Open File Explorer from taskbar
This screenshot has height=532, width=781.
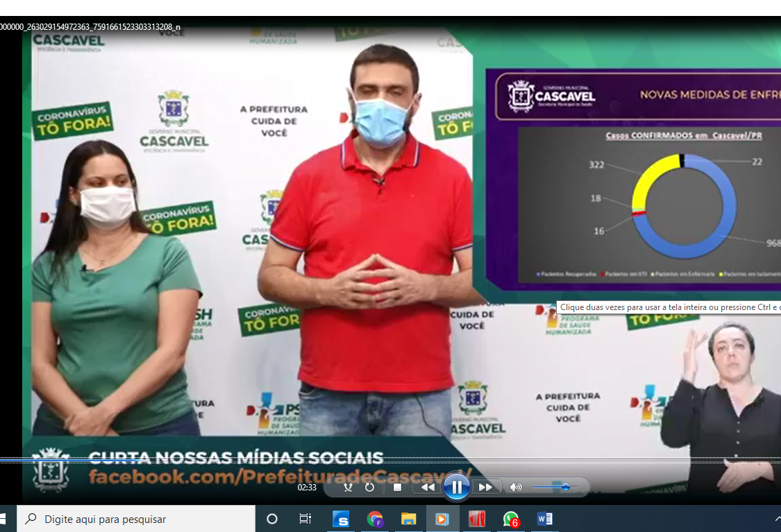pyautogui.click(x=408, y=519)
